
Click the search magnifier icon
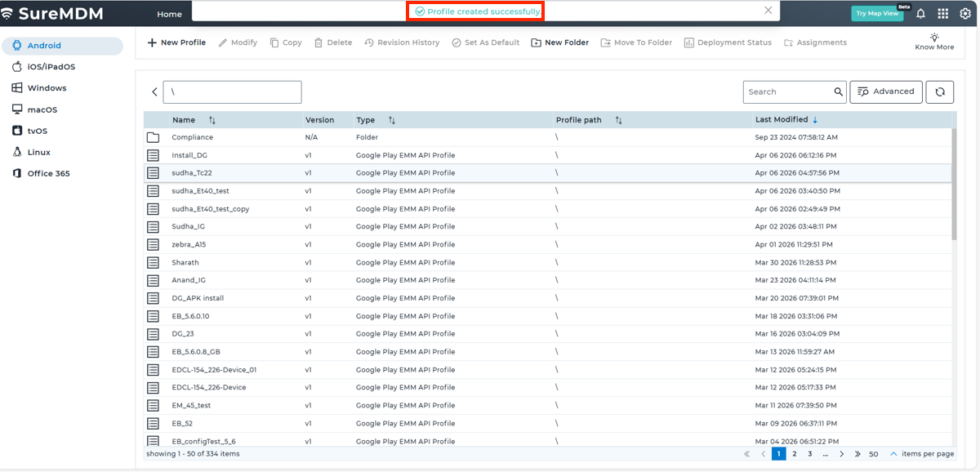(838, 91)
